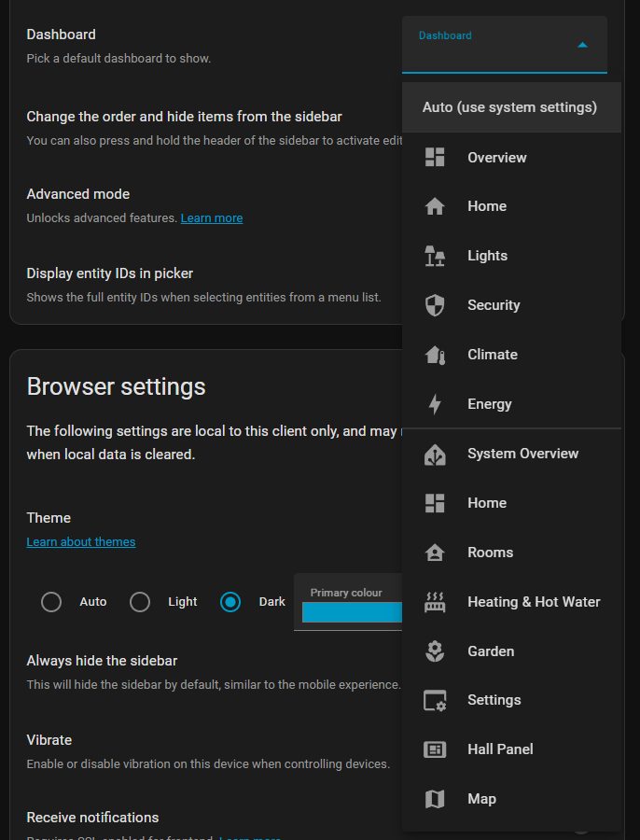The width and height of the screenshot is (640, 840).
Task: Choose Heating & Hot Water dashboard
Action: coord(511,602)
